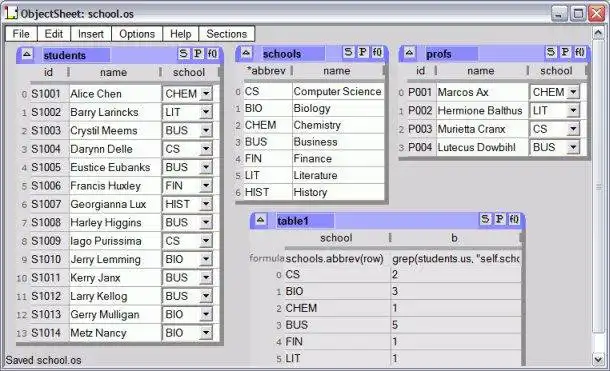Screen dimensions: 610x371
Task: Click the school column header in table1
Action: coord(336,238)
